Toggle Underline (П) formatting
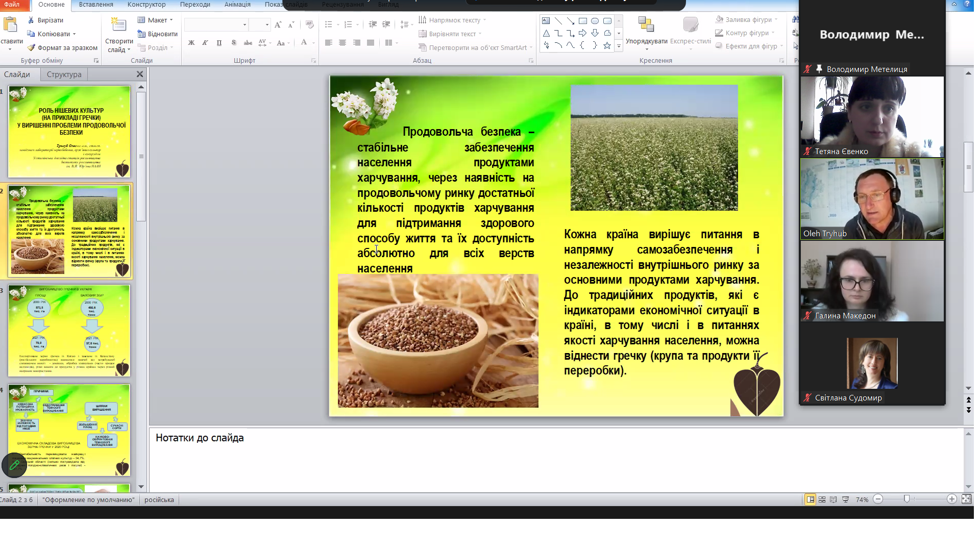980x551 pixels. click(219, 43)
